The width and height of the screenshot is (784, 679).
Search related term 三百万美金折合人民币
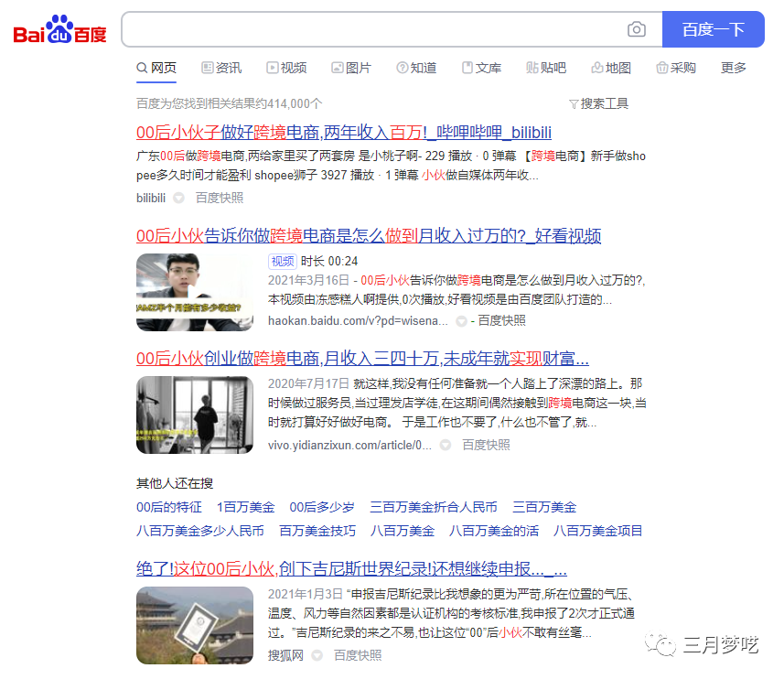(x=434, y=508)
